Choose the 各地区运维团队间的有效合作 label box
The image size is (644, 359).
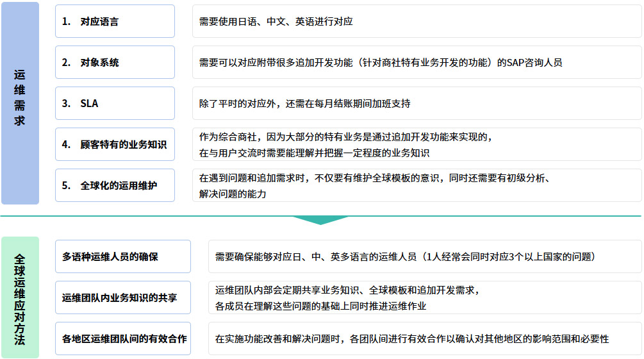(123, 338)
